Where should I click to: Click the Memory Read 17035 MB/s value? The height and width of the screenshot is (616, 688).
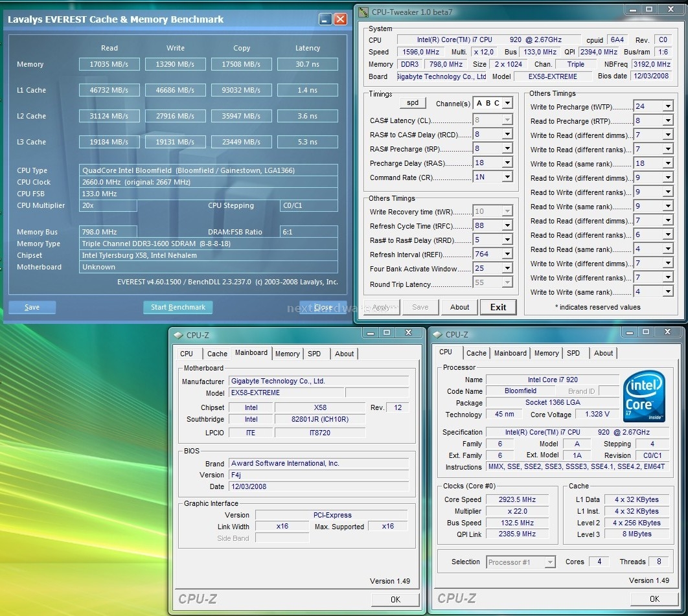tap(109, 64)
